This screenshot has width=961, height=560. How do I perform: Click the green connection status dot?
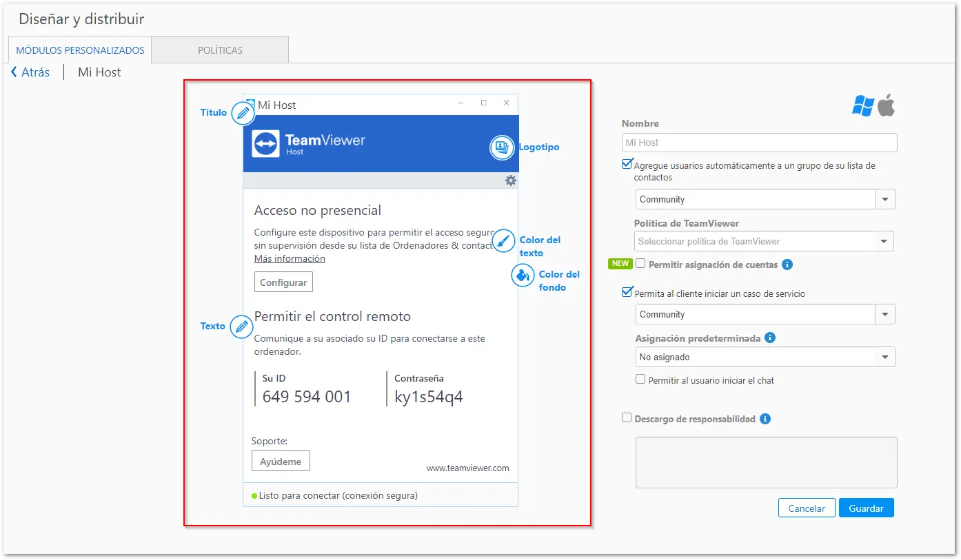pyautogui.click(x=254, y=495)
